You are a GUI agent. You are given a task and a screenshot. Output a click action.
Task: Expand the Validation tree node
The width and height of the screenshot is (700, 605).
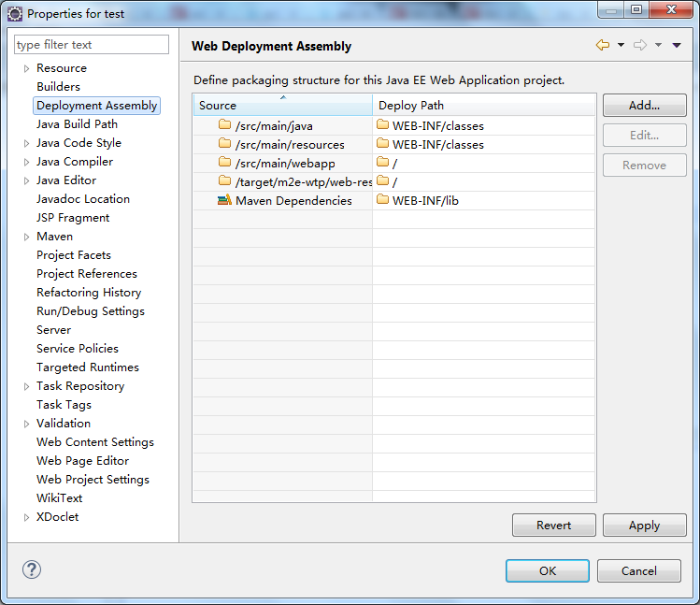click(26, 424)
